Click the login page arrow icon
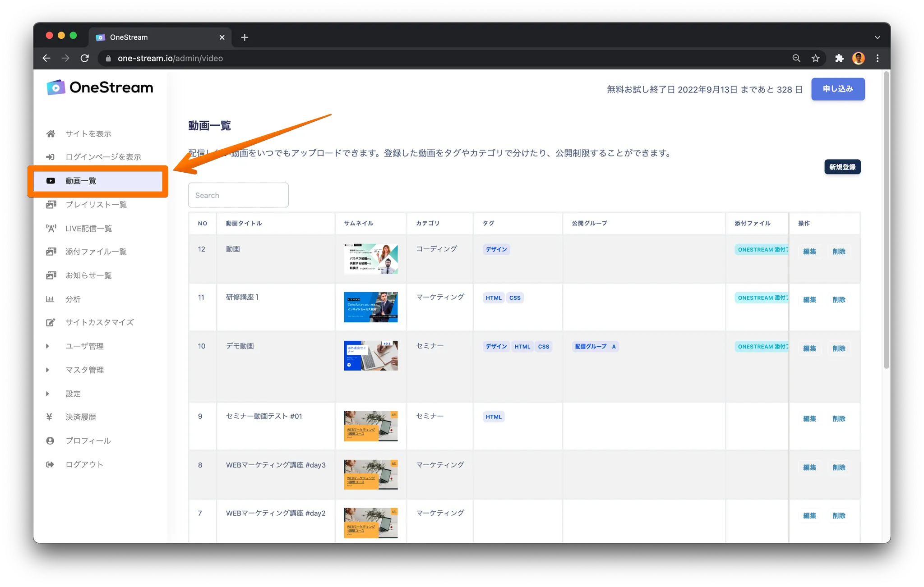 coord(51,157)
